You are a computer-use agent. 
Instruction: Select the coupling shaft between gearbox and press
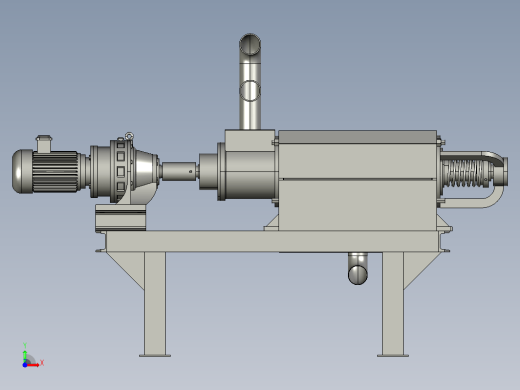click(x=179, y=171)
